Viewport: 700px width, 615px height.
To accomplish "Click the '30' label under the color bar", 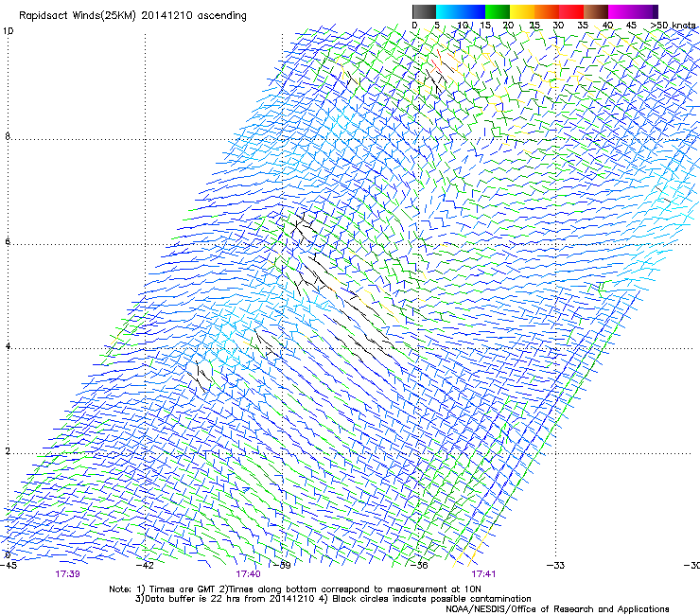I will pyautogui.click(x=558, y=25).
